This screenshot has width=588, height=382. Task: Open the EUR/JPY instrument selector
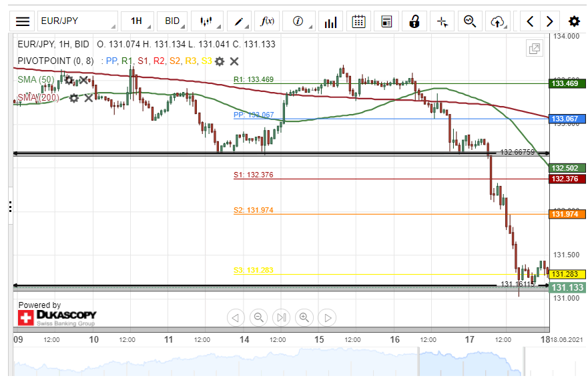point(77,21)
